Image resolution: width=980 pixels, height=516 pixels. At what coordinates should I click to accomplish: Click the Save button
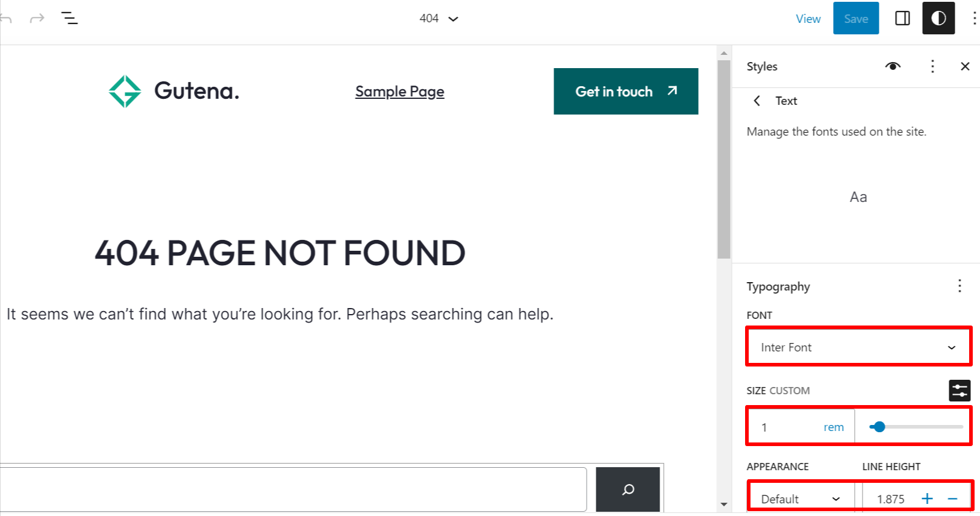click(856, 18)
